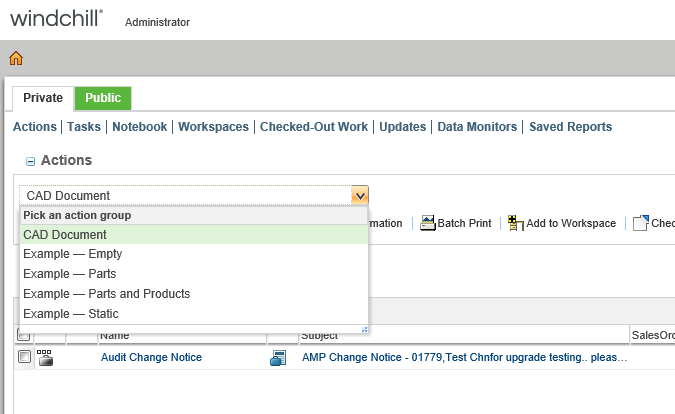The image size is (675, 414).
Task: Select Example — Static option
Action: [194, 314]
